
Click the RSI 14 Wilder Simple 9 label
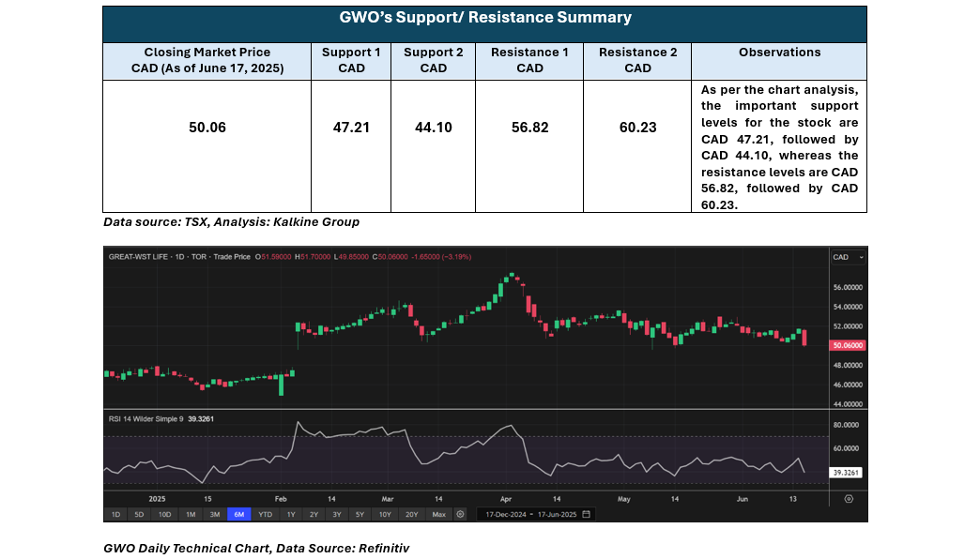146,419
